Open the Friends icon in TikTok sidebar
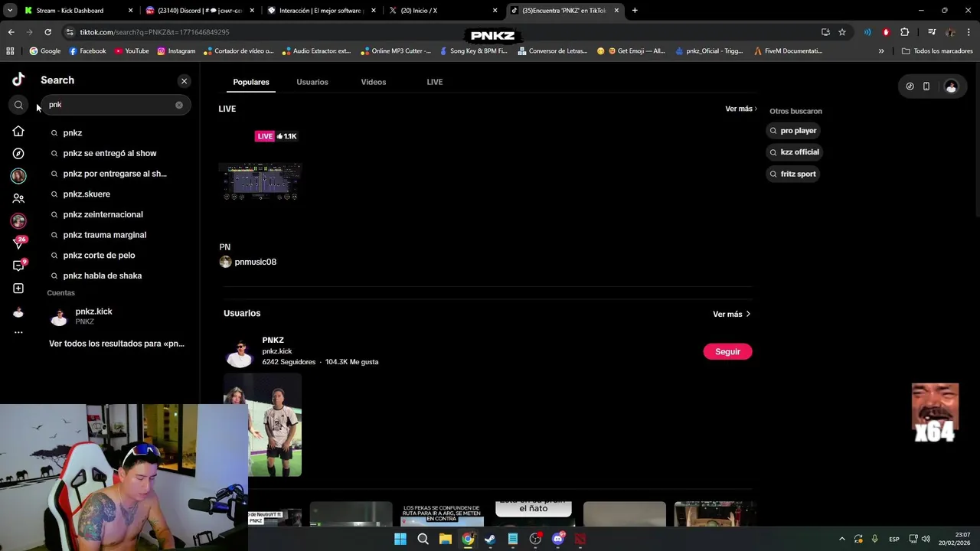The height and width of the screenshot is (551, 980). [x=18, y=198]
